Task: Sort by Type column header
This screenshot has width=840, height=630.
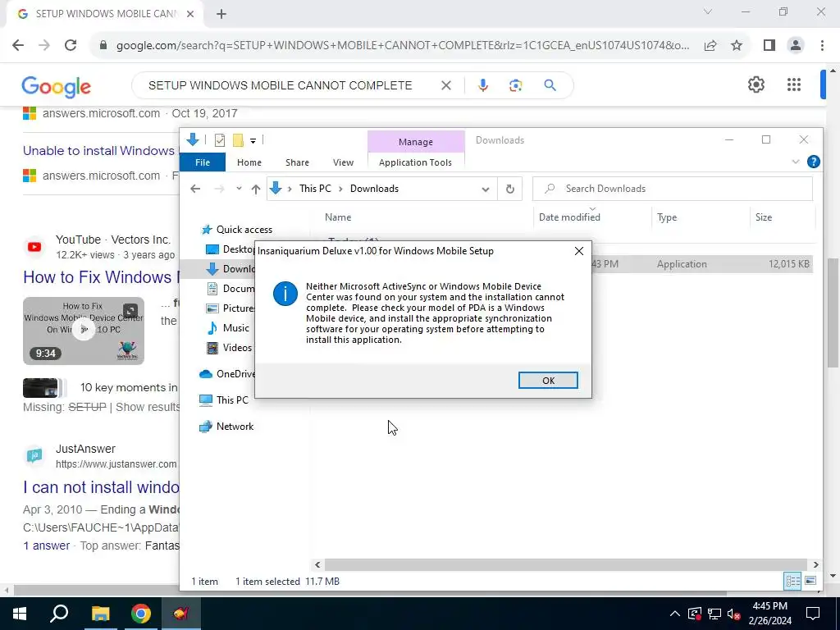Action: (667, 217)
